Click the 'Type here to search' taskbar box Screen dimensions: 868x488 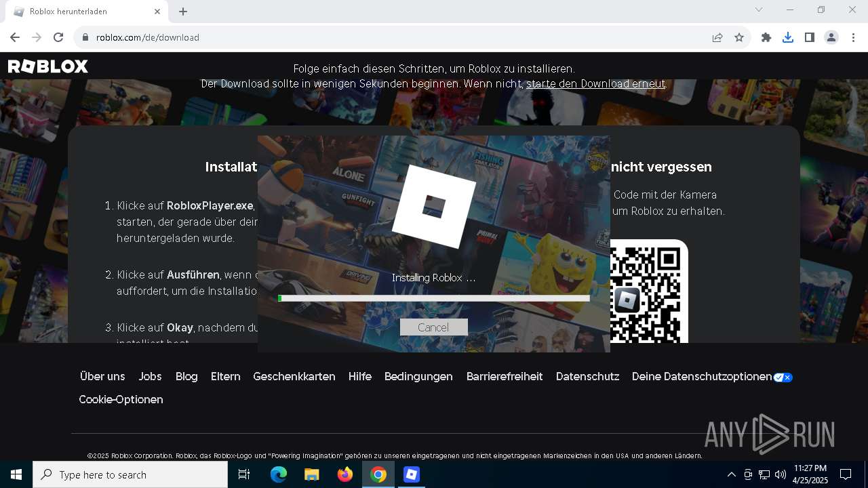(x=130, y=474)
